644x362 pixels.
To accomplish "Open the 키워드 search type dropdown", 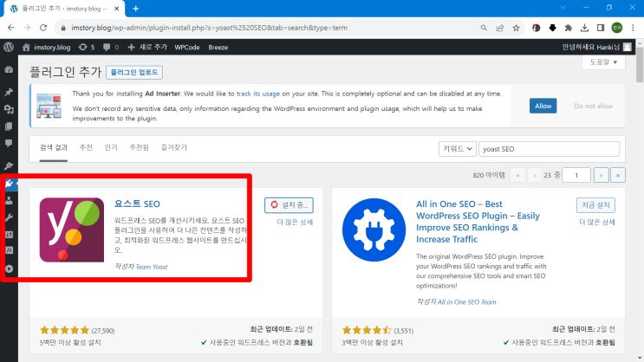I will (x=457, y=149).
